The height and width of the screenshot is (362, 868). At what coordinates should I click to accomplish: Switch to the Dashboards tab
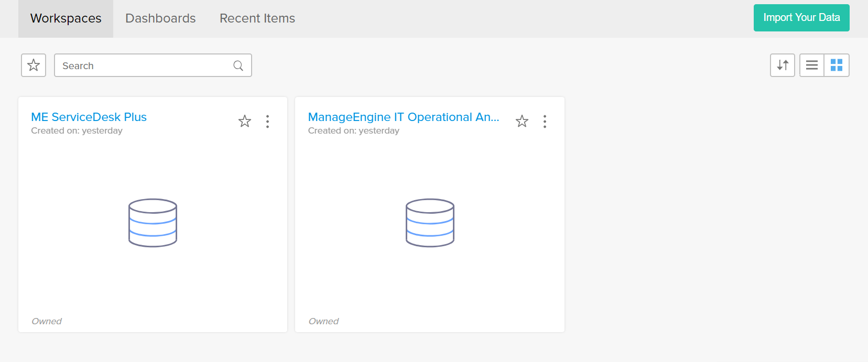(160, 19)
